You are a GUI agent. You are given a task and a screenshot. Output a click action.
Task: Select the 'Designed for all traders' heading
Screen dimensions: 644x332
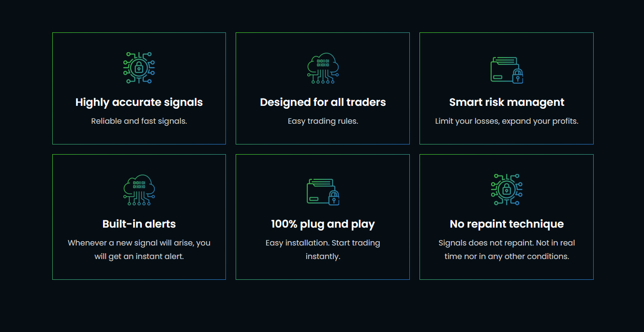[x=323, y=102]
